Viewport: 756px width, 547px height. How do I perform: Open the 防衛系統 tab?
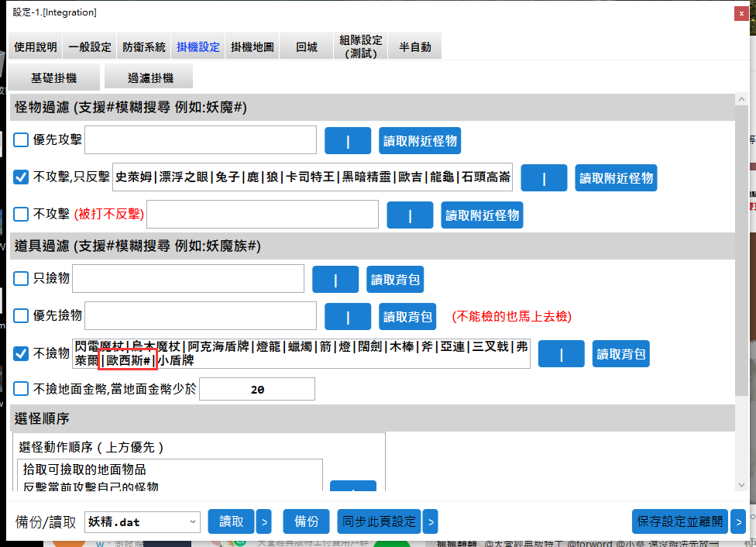143,46
